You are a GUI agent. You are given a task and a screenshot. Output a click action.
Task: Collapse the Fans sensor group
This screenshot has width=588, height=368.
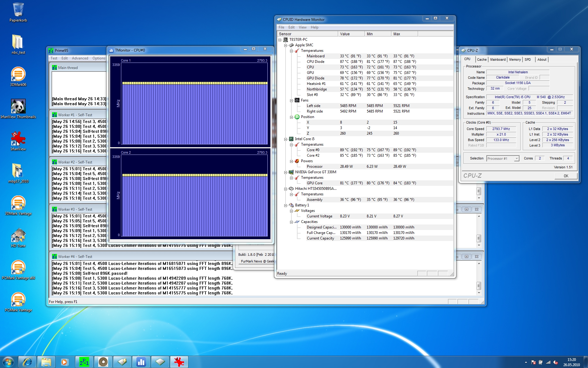click(x=291, y=100)
